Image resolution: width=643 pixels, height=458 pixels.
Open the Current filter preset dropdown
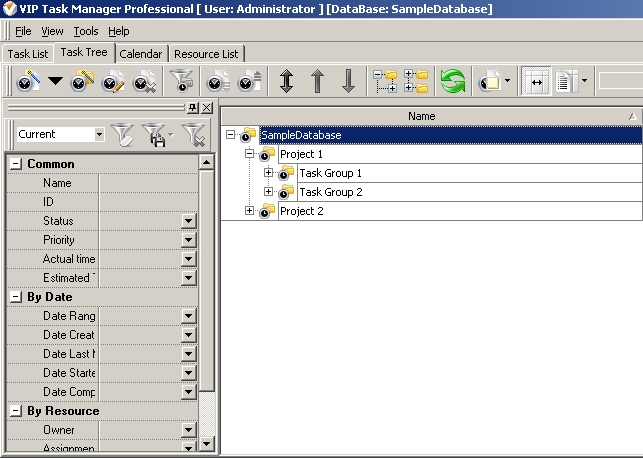point(99,134)
